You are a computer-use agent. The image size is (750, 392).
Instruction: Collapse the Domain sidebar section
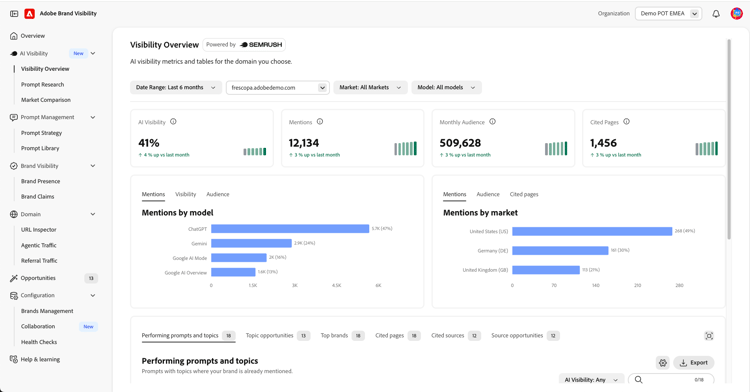tap(93, 214)
